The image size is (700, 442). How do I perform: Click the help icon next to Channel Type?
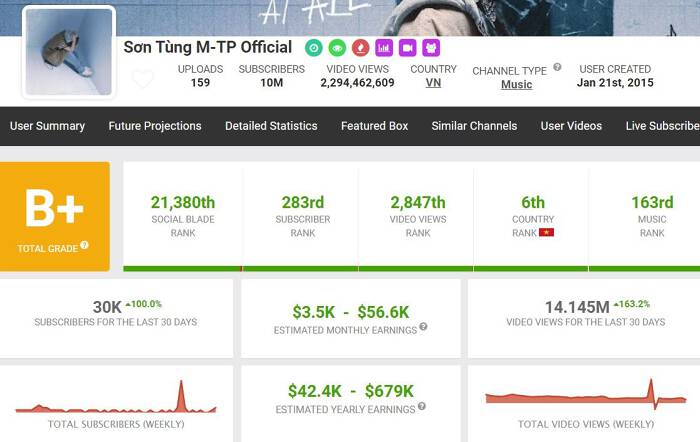(557, 68)
